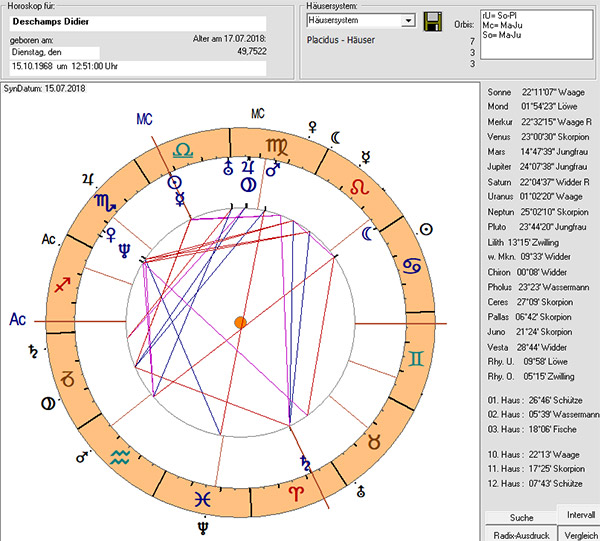
Task: Click the blue natal Mars glyph below Virgo
Action: pyautogui.click(x=272, y=169)
